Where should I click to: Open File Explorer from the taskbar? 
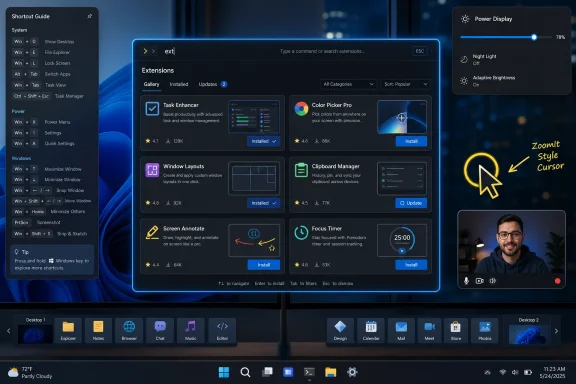tap(331, 372)
